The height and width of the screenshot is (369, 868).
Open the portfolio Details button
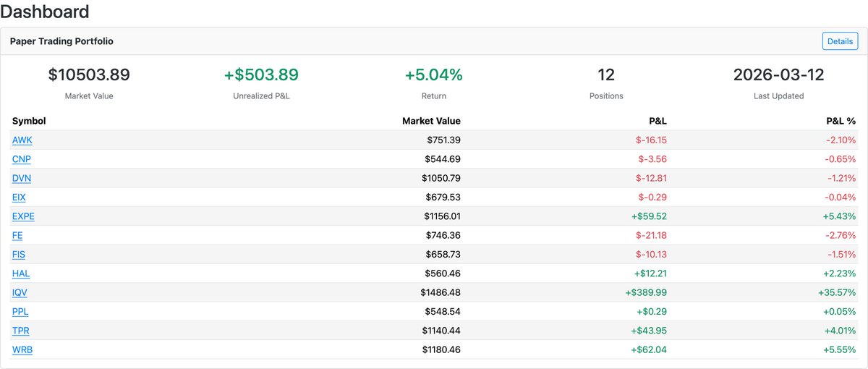840,41
